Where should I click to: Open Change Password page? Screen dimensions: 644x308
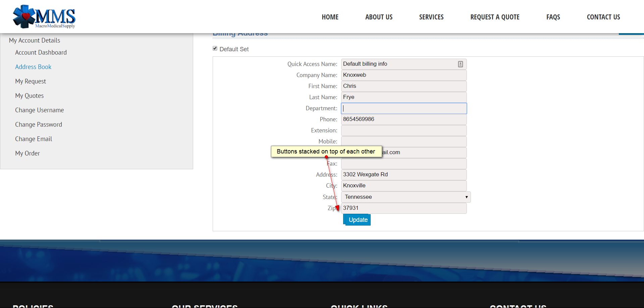click(39, 125)
